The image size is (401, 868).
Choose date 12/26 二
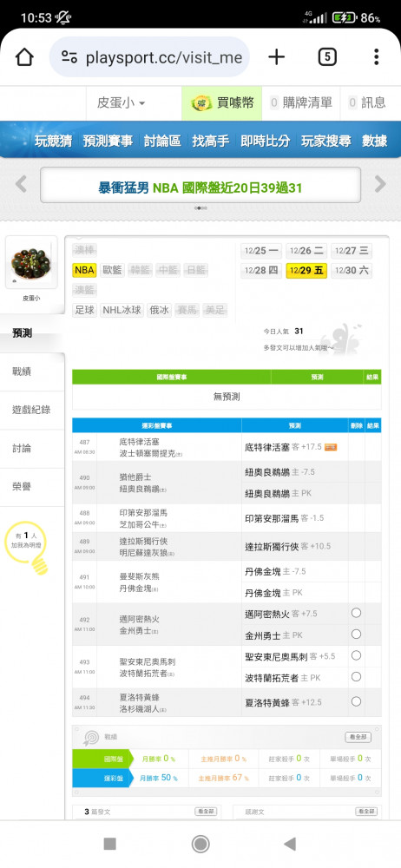(306, 251)
